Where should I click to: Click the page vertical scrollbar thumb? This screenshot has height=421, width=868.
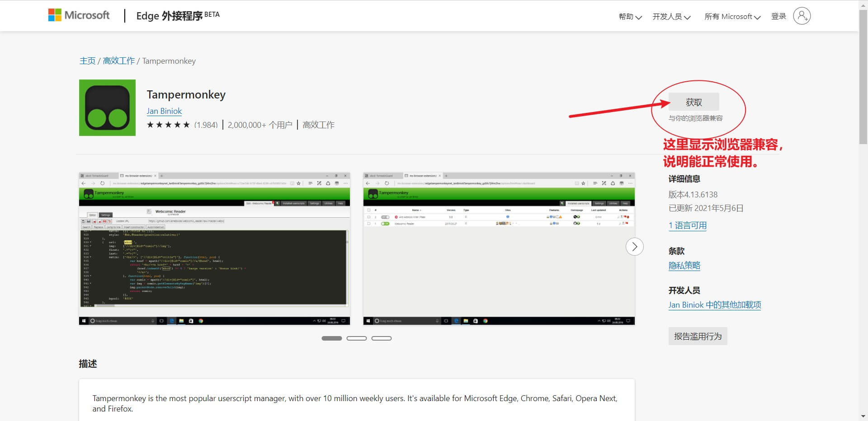point(863,76)
